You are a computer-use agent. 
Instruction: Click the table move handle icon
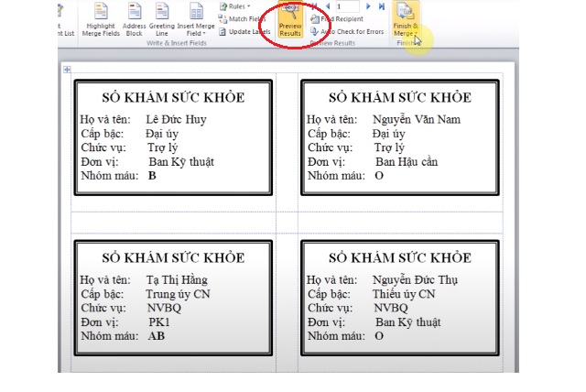pyautogui.click(x=67, y=69)
